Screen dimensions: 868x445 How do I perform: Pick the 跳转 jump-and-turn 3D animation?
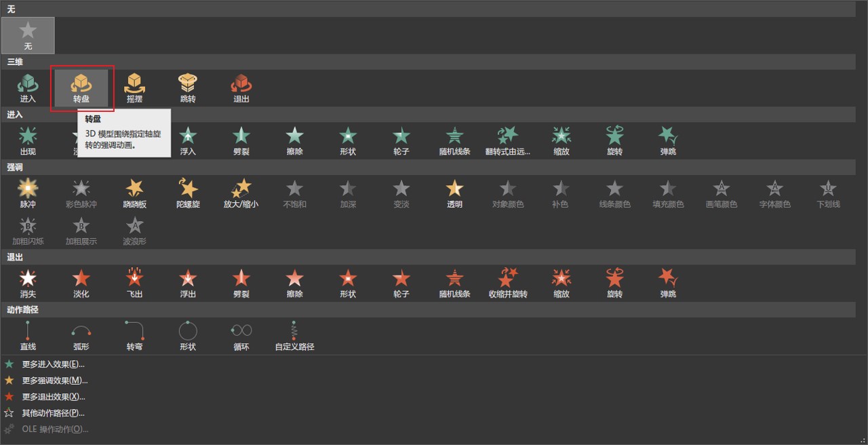pyautogui.click(x=188, y=88)
